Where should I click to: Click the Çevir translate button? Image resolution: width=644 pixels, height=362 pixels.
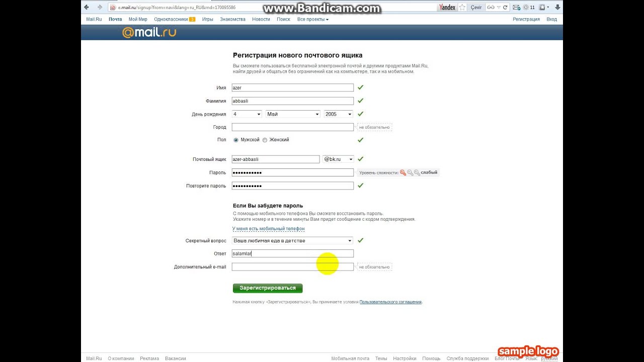click(476, 7)
